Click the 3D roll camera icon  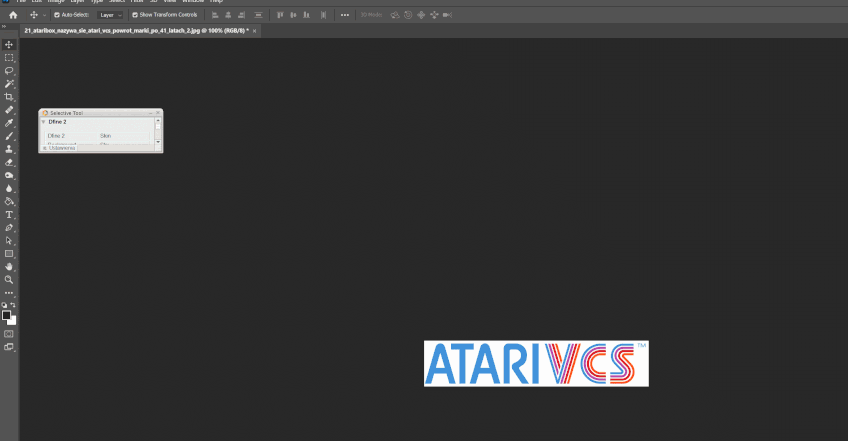tap(408, 15)
